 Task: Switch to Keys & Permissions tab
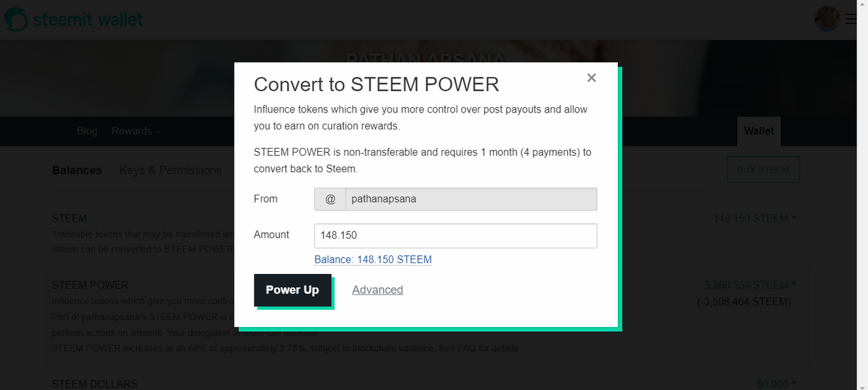[170, 170]
